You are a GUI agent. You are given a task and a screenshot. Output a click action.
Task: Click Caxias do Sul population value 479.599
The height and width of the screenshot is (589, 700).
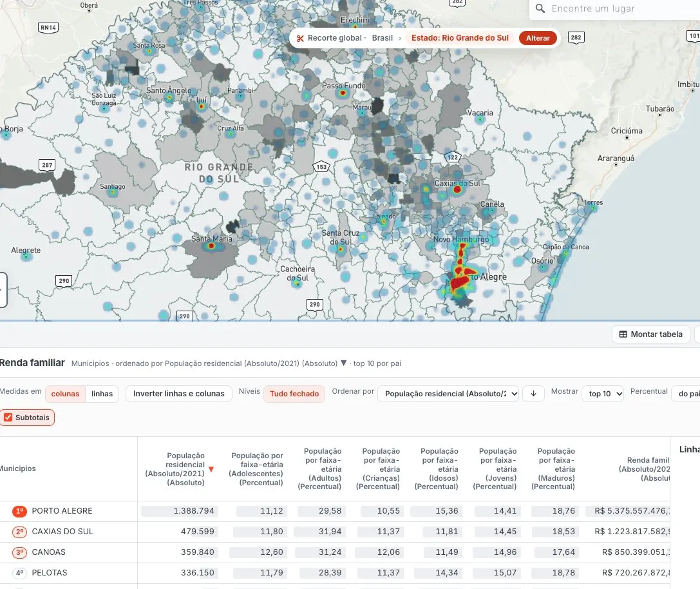coord(197,532)
